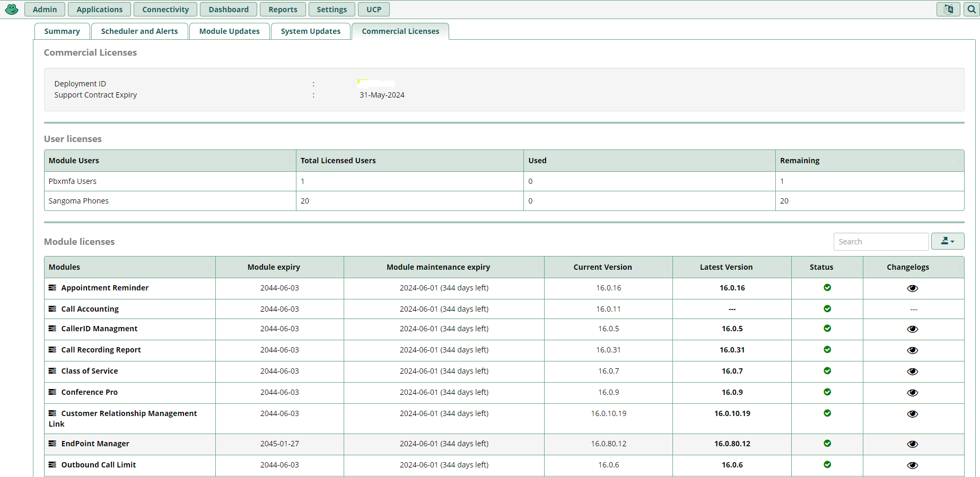View Conference Pro changelog eye icon
The width and height of the screenshot is (980, 477).
[x=913, y=393]
